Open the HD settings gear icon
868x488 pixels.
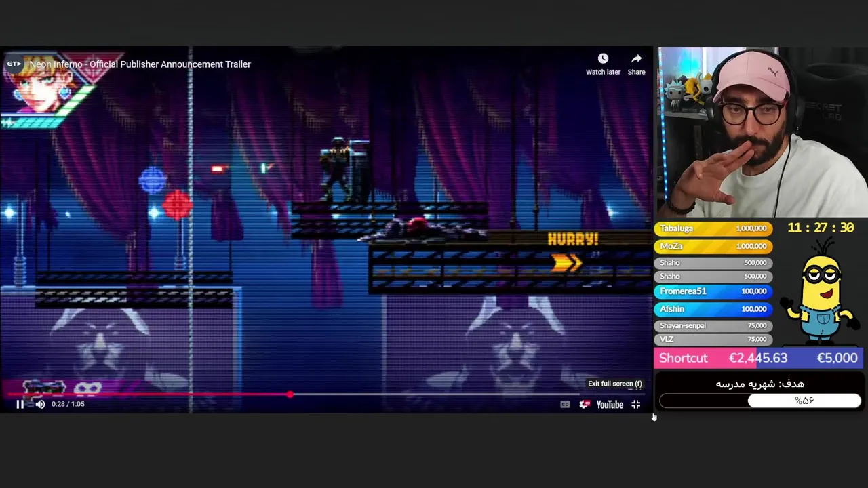(x=585, y=405)
